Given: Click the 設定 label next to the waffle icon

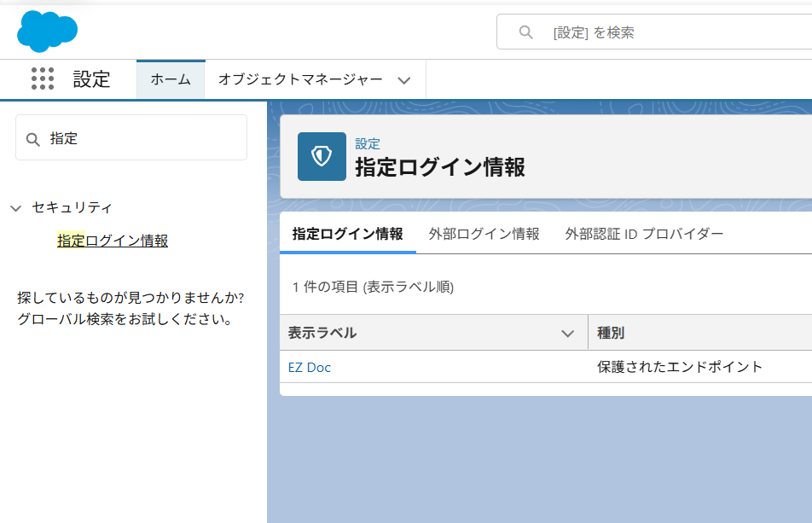Looking at the screenshot, I should [92, 79].
